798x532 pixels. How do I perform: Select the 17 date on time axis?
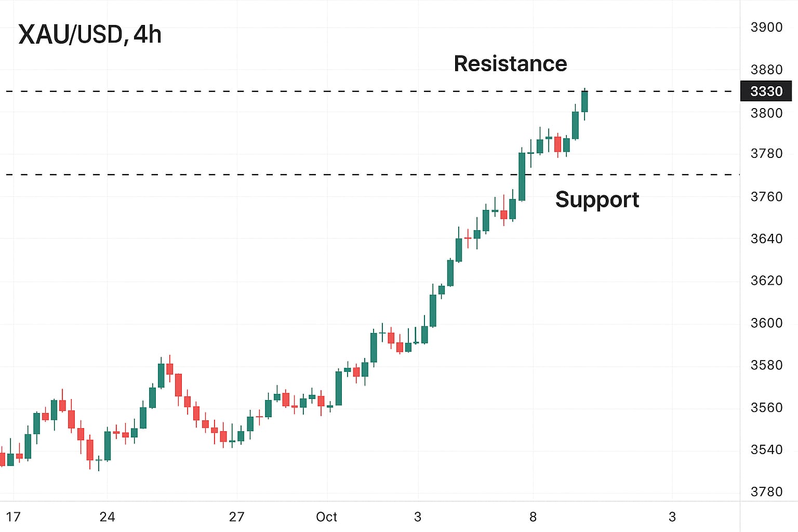click(13, 517)
